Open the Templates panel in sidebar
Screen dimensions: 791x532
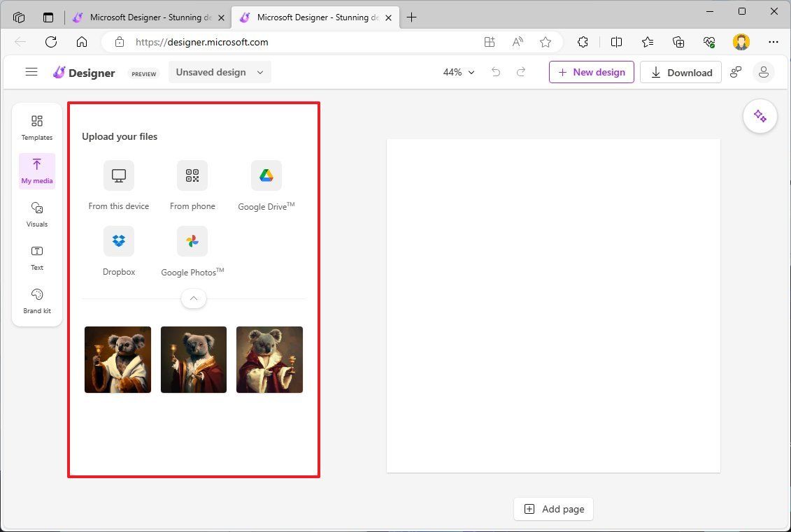click(36, 127)
